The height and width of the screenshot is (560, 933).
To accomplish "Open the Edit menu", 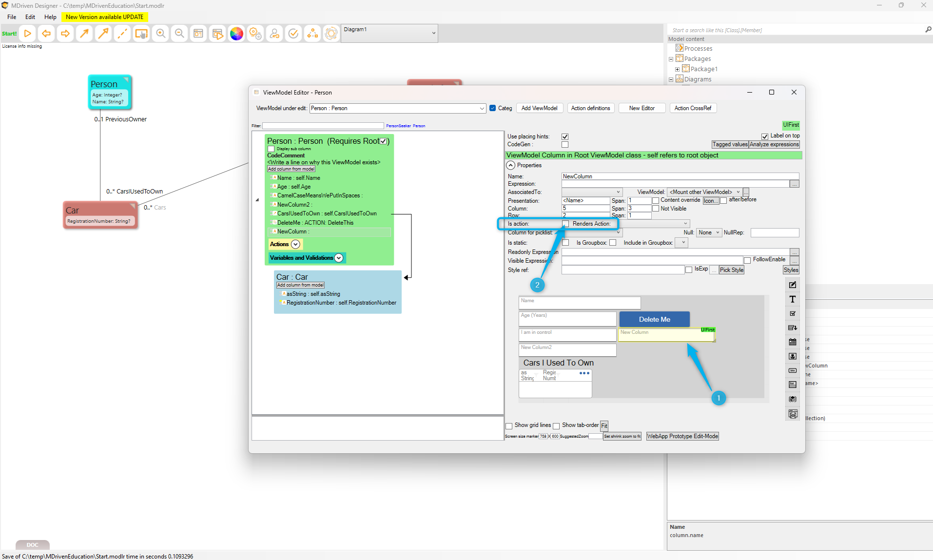I will pos(30,17).
